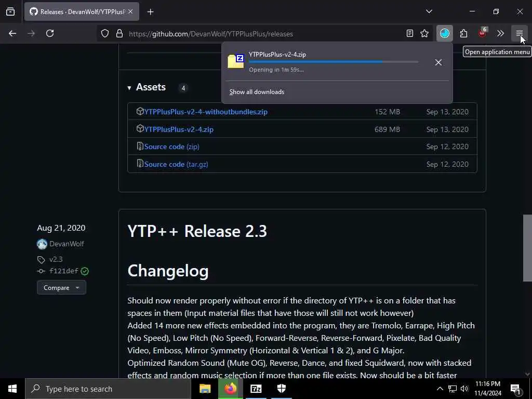Go back to the previous page
This screenshot has width=532, height=399.
click(12, 33)
